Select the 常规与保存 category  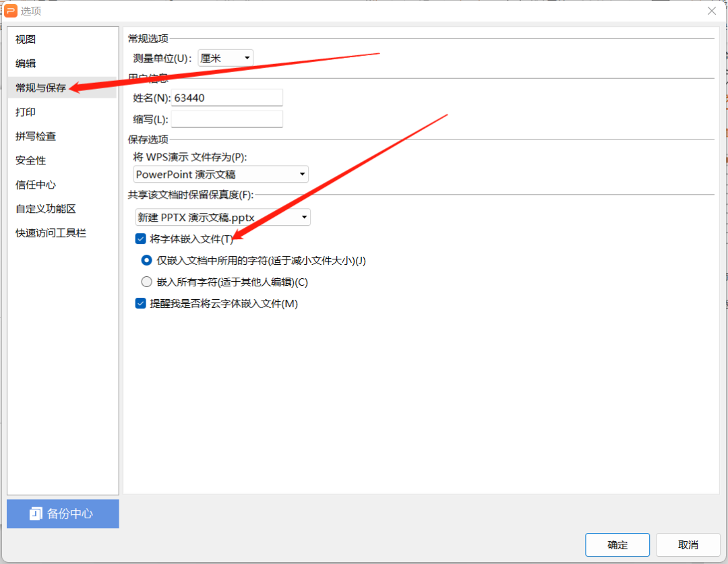[x=62, y=88]
